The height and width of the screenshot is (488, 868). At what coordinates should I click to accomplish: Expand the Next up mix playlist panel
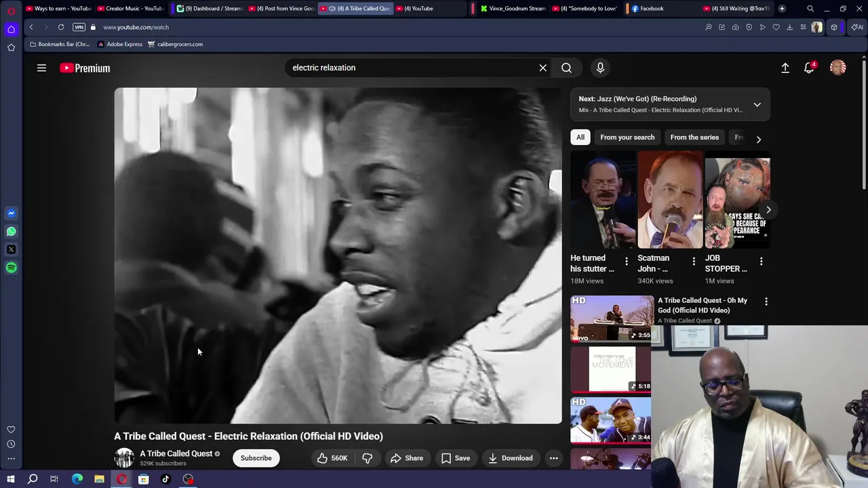(757, 104)
